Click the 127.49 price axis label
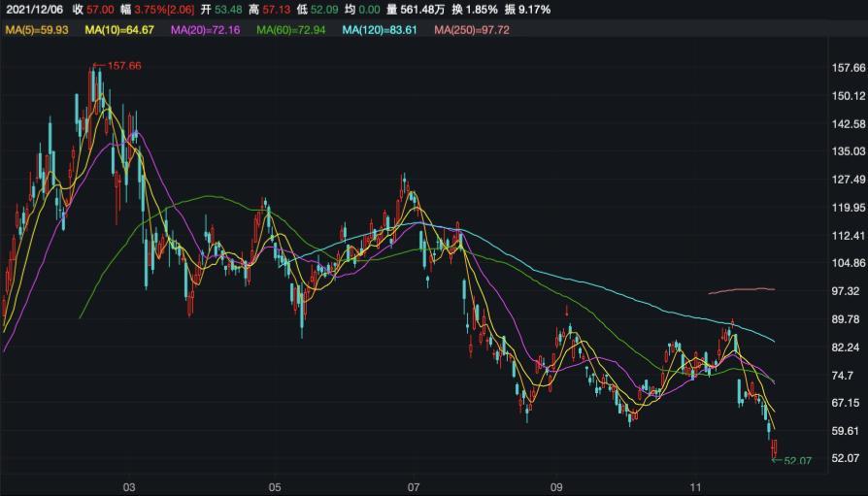The width and height of the screenshot is (868, 496). point(849,180)
